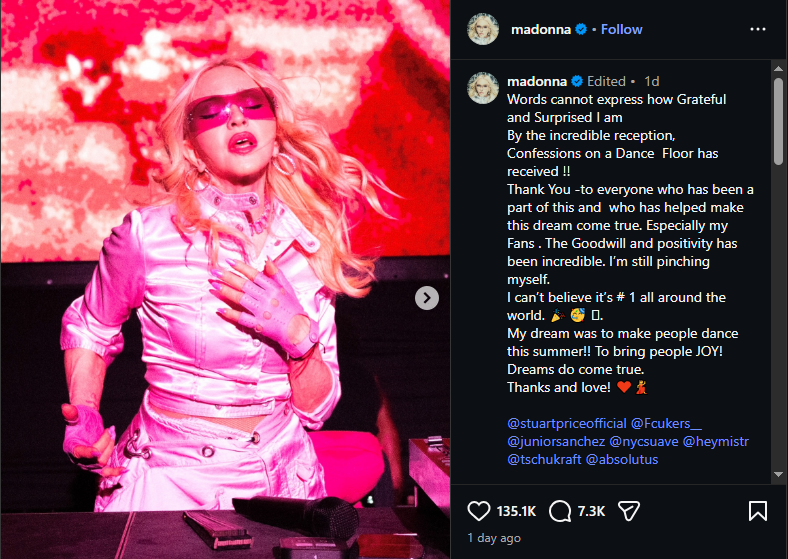Open the madonna username in header

point(541,29)
